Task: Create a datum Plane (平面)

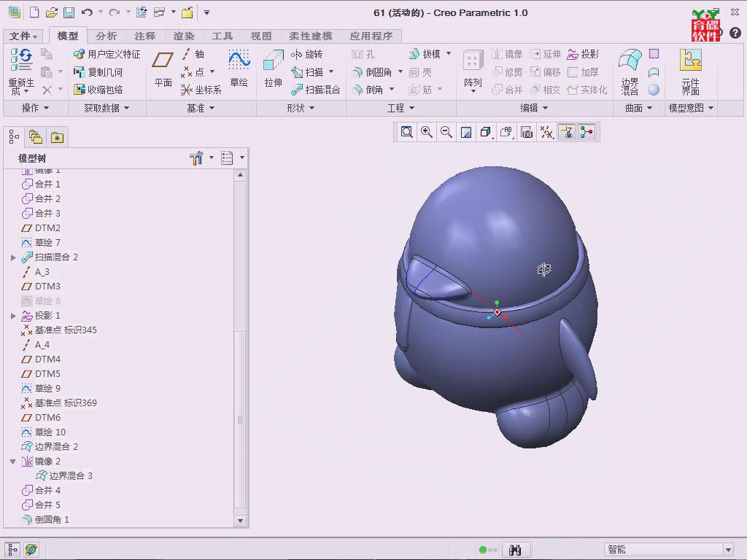Action: 163,69
